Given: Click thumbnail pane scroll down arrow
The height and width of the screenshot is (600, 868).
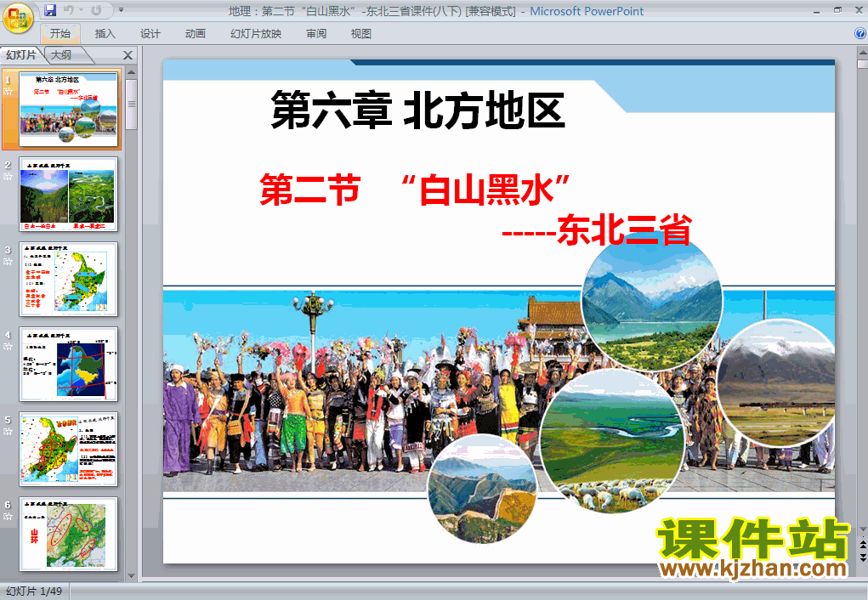Looking at the screenshot, I should pyautogui.click(x=131, y=575).
